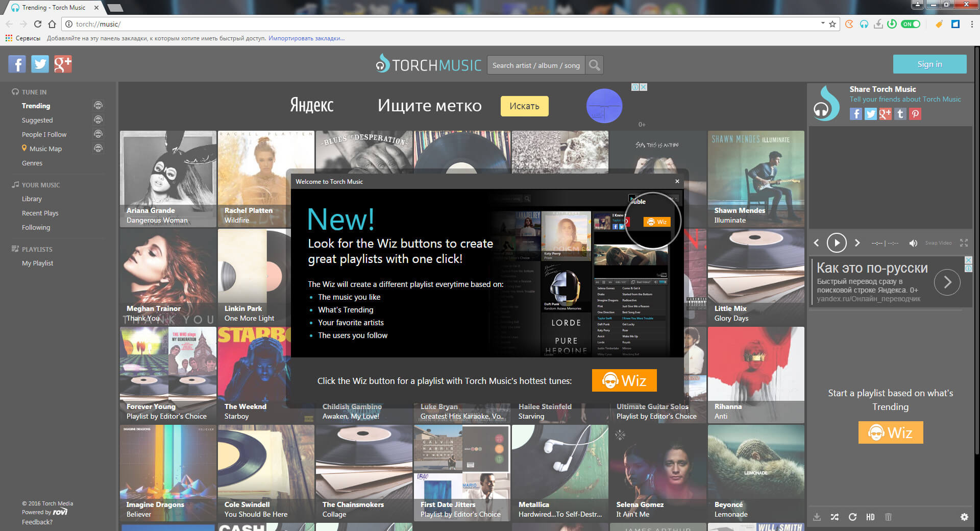Select Suggested in the sidebar

(x=37, y=120)
